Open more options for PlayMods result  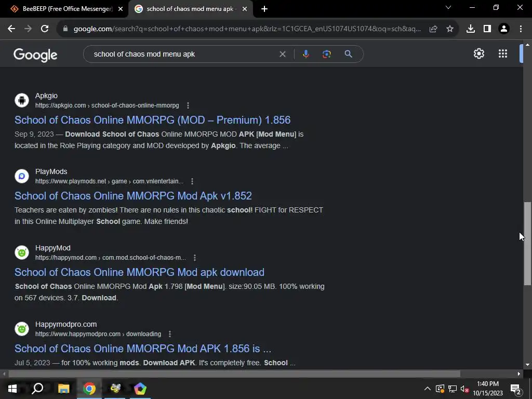(x=192, y=181)
